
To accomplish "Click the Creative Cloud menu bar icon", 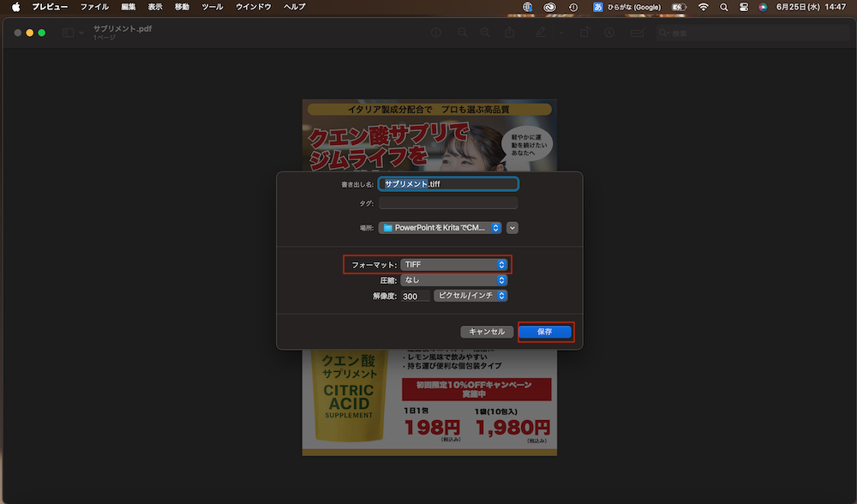I will coord(549,7).
